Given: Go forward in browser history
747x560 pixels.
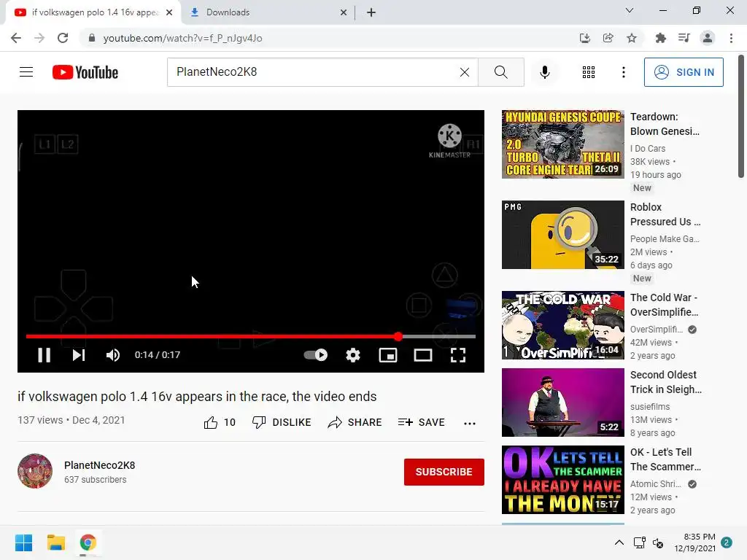Looking at the screenshot, I should pyautogui.click(x=39, y=38).
